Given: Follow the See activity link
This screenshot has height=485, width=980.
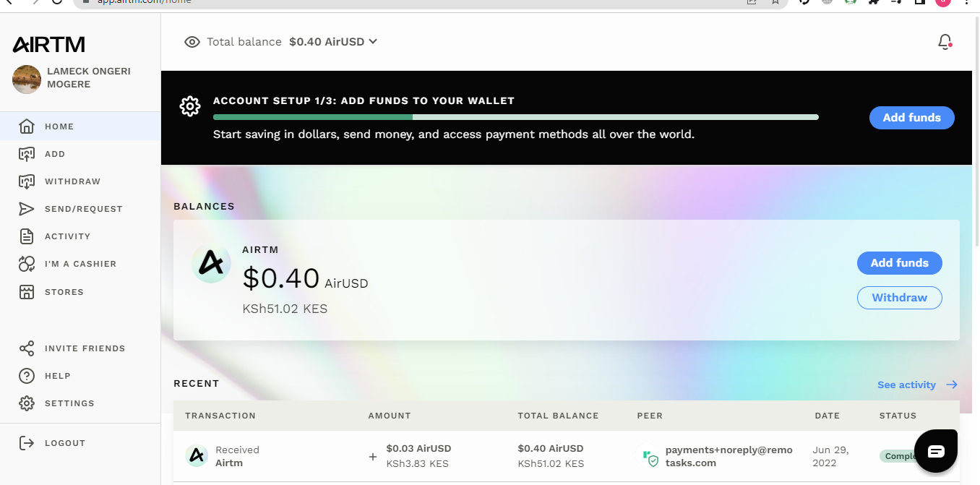Looking at the screenshot, I should (918, 385).
